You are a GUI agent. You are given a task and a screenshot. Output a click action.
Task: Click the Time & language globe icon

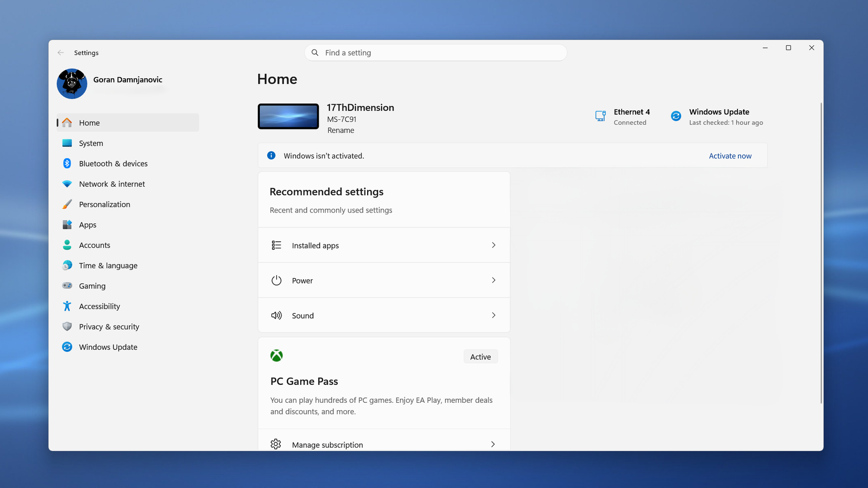(x=67, y=266)
